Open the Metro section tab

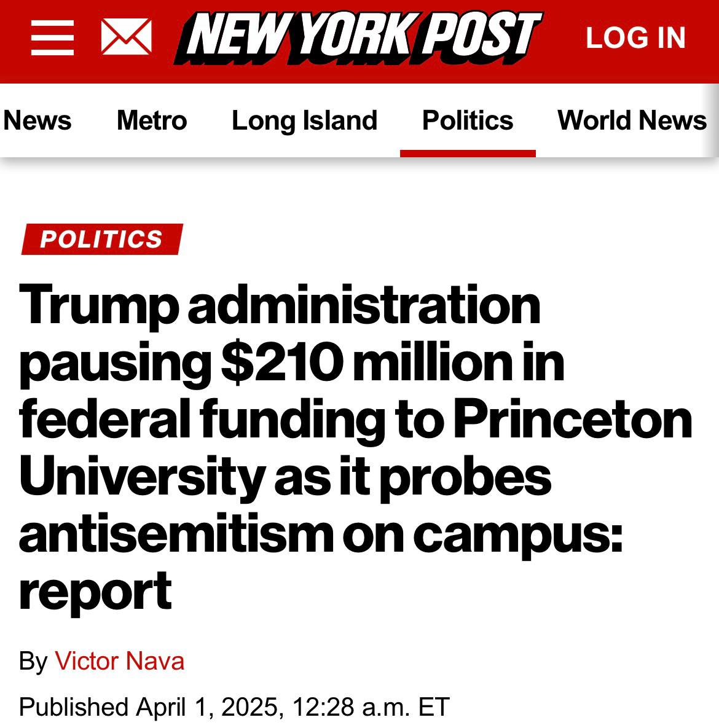152,120
